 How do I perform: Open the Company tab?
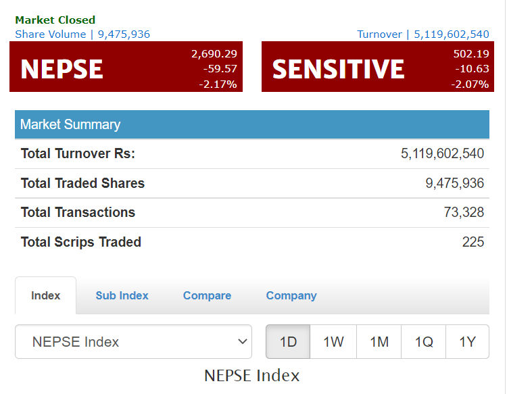point(291,295)
